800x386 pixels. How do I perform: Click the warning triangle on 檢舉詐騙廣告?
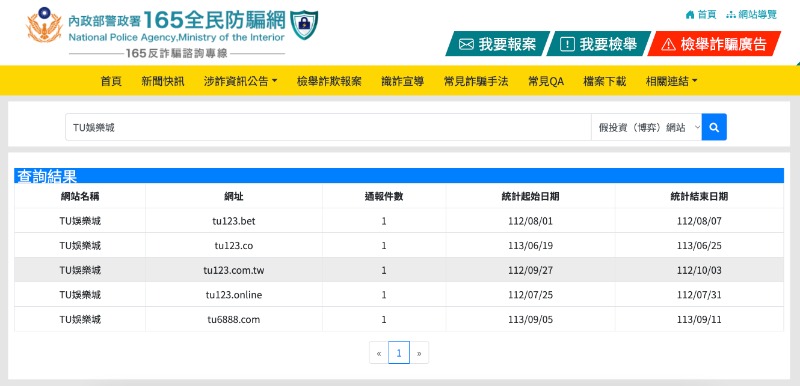668,45
